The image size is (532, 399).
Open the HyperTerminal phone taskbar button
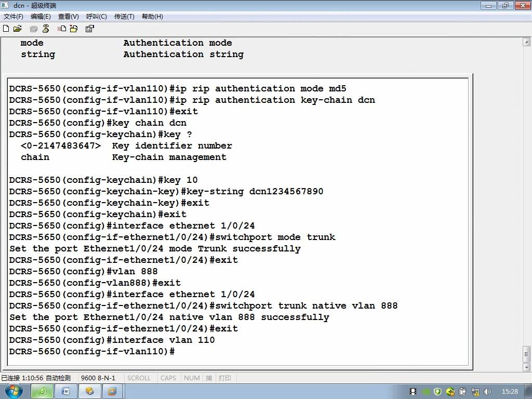point(89,392)
